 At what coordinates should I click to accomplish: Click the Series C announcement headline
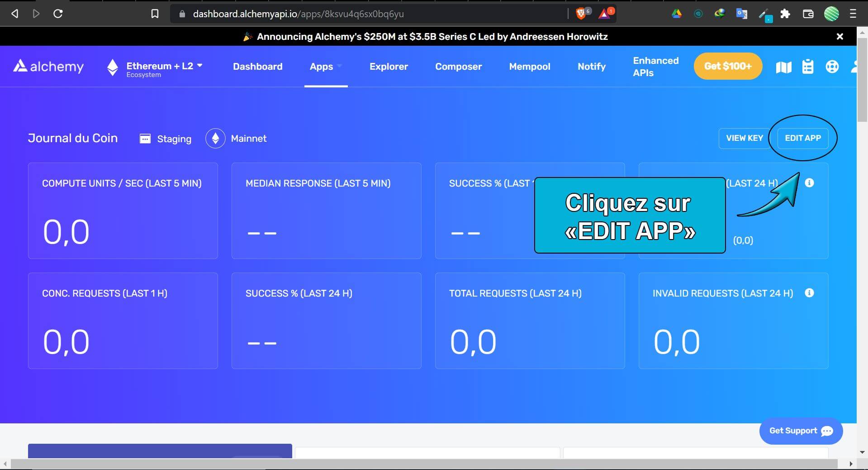(432, 37)
